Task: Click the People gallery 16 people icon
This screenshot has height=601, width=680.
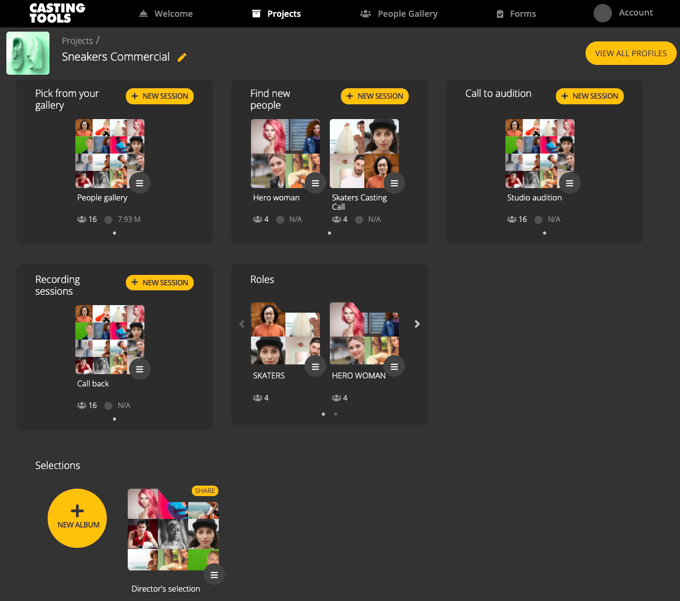Action: click(x=82, y=219)
